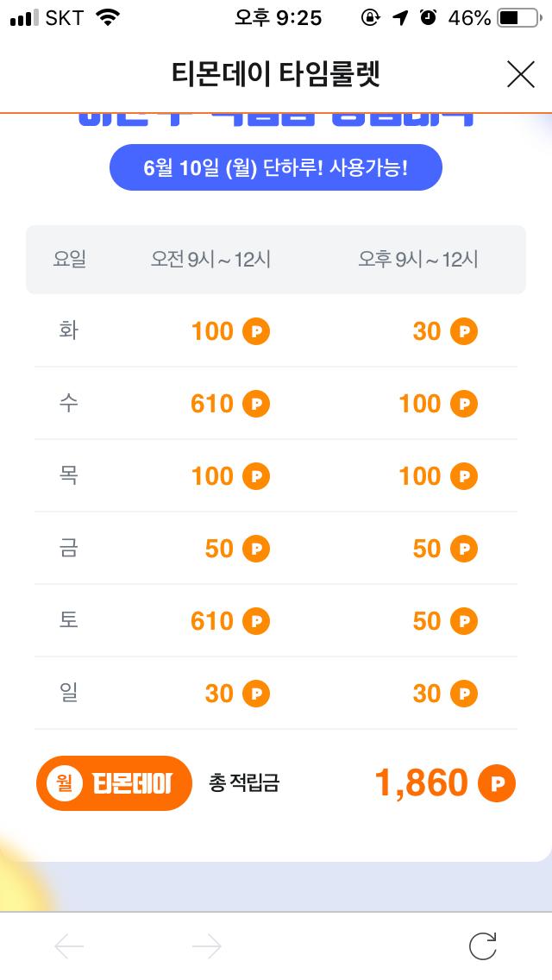Close the 티몬데이 타임룰렛 page
The height and width of the screenshot is (980, 552).
520,75
